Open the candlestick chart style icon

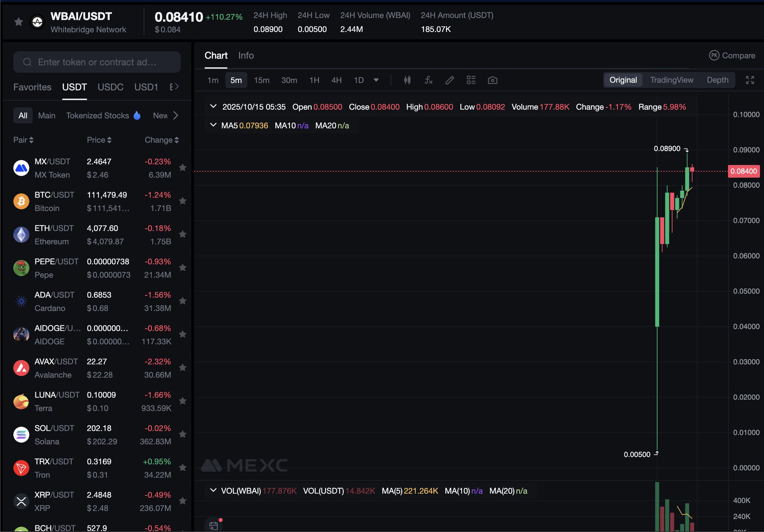[x=407, y=80]
